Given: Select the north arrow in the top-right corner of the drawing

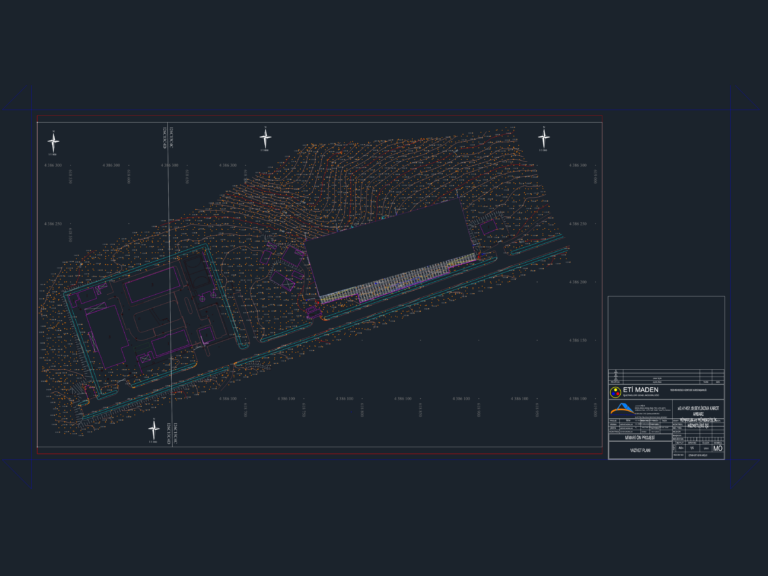Looking at the screenshot, I should point(544,139).
